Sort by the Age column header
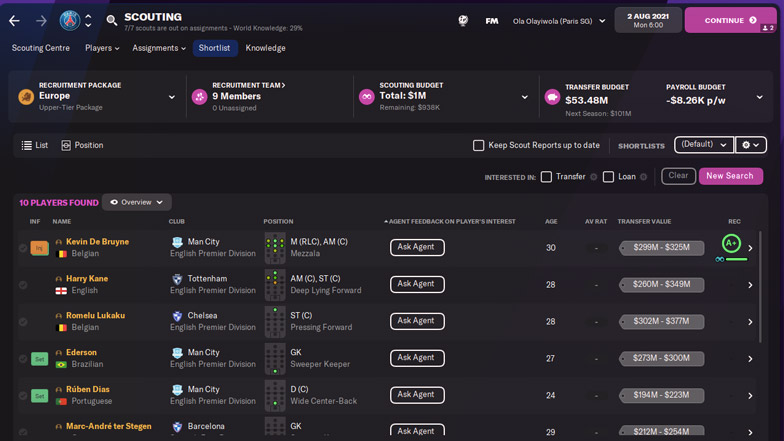784x441 pixels. pyautogui.click(x=551, y=222)
